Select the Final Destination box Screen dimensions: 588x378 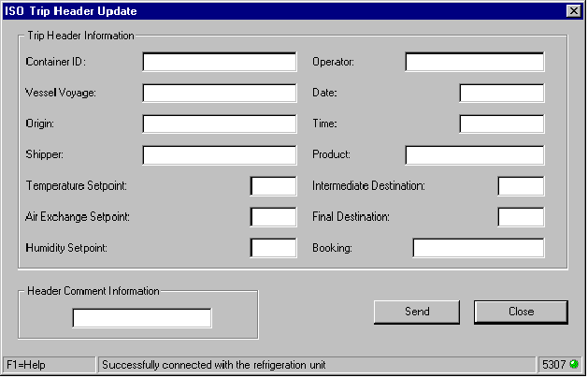click(x=521, y=216)
